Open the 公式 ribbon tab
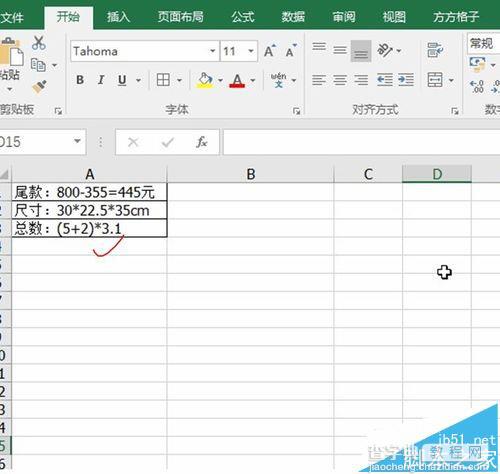 (243, 17)
